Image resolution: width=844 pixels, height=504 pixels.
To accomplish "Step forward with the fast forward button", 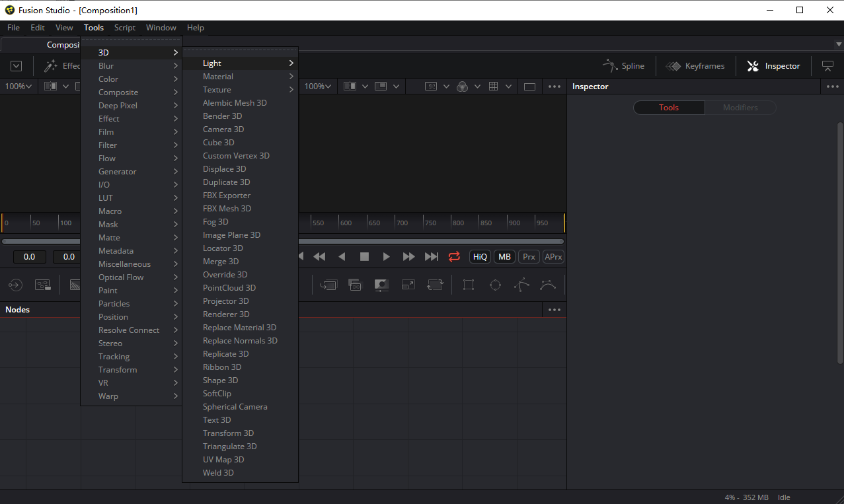I will click(x=409, y=256).
